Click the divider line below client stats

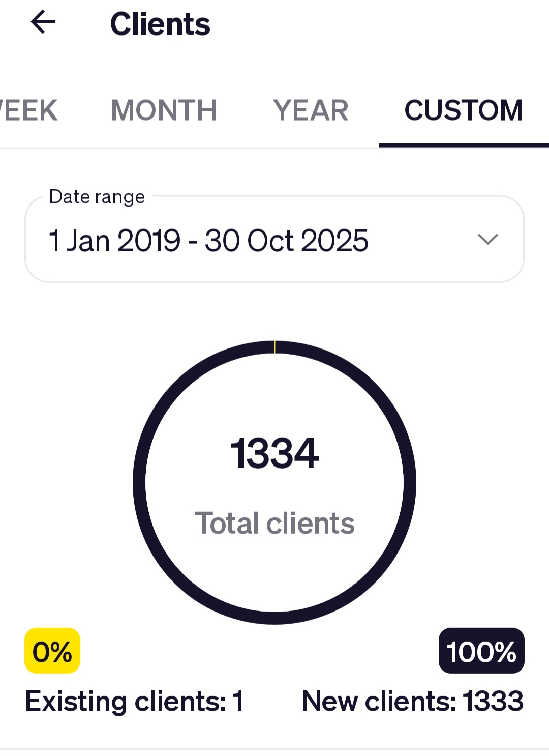pos(274,749)
